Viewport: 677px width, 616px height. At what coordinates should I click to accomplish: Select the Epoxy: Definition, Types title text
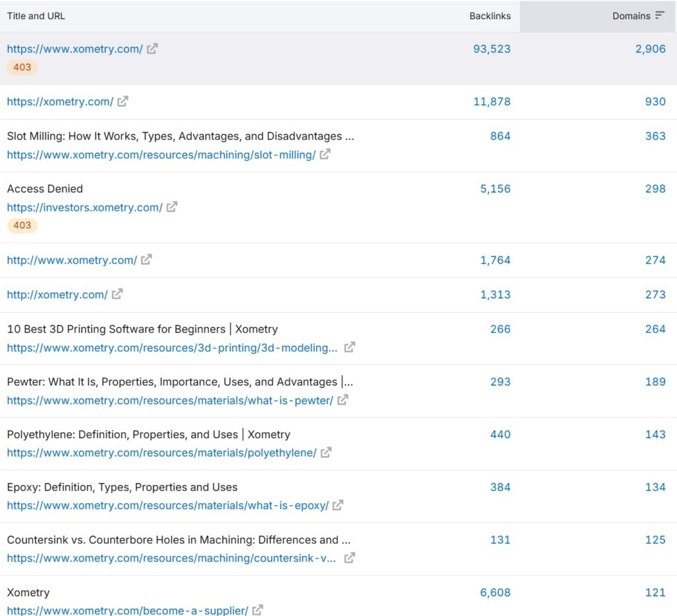(122, 487)
